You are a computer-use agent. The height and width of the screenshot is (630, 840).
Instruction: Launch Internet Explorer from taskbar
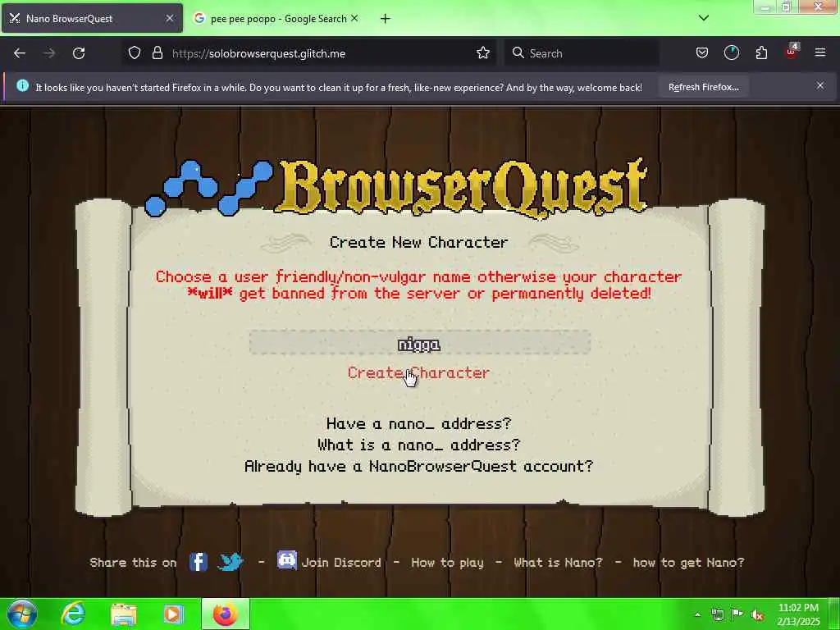coord(73,614)
